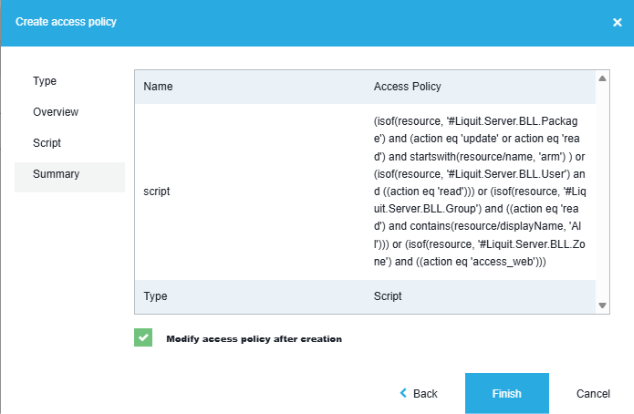Screen dimensions: 634x414
Task: Click the Access Policy column header
Action: coord(407,86)
